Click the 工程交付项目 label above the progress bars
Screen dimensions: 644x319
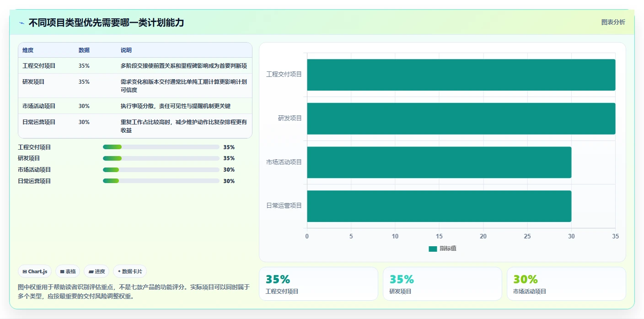[x=34, y=147]
